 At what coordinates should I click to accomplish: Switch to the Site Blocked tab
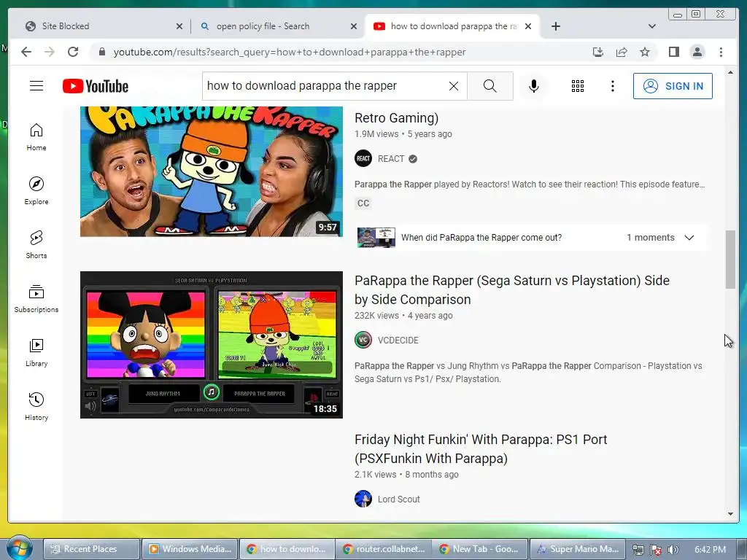[104, 26]
